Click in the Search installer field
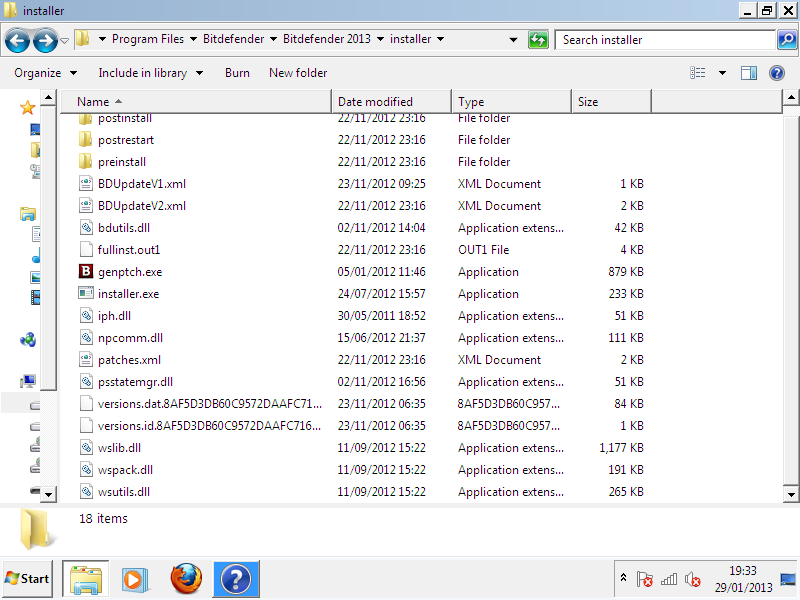800x600 pixels. 666,40
